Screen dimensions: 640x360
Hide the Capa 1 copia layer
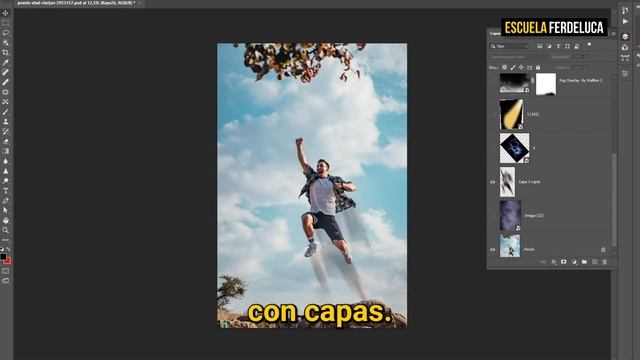tap(493, 182)
